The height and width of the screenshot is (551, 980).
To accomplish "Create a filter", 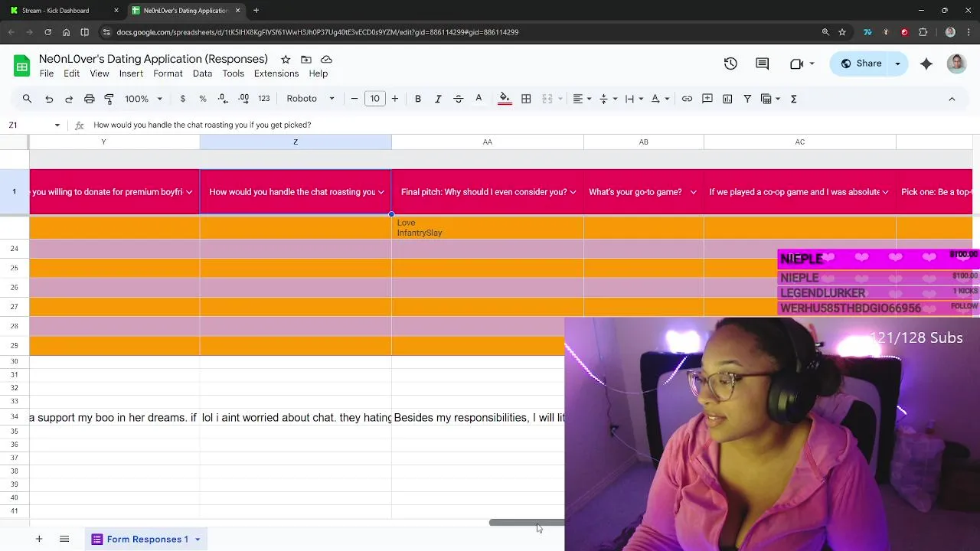I will pyautogui.click(x=747, y=99).
